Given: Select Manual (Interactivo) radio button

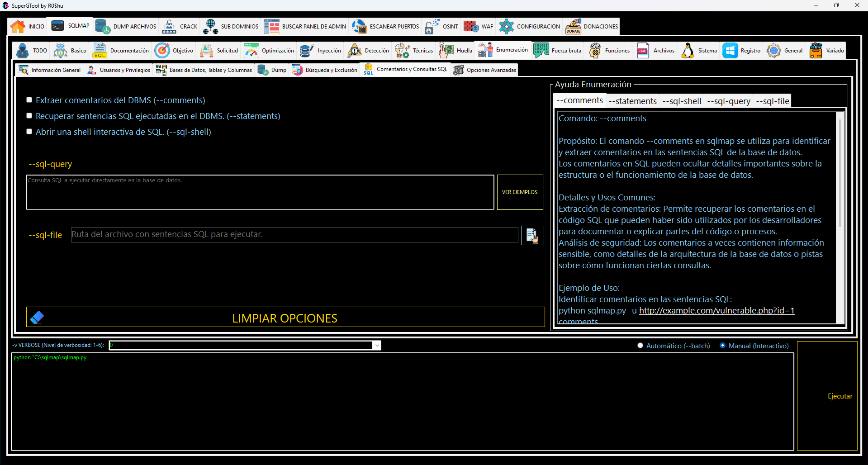Looking at the screenshot, I should (x=722, y=346).
